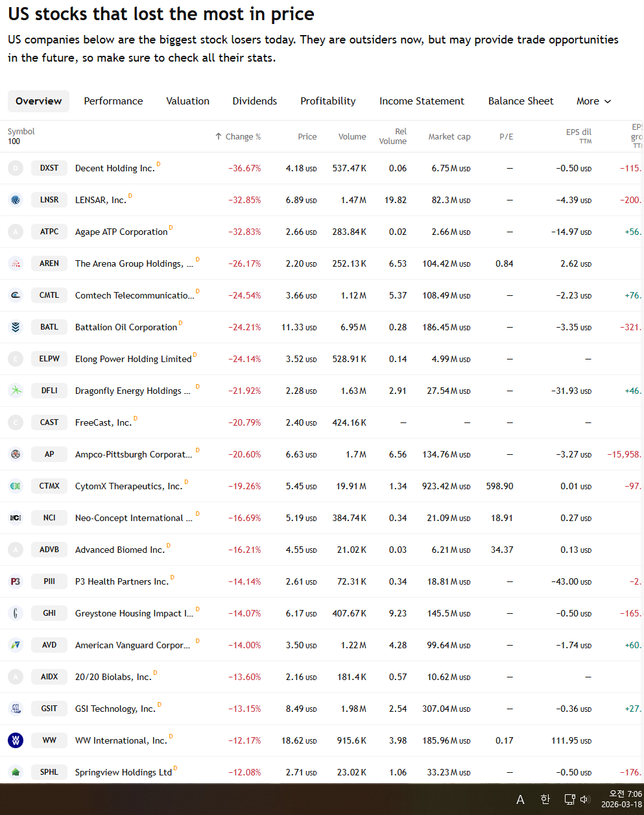Screen dimensions: 644x815
Task: Select the ELPW row logo icon
Action: click(16, 359)
